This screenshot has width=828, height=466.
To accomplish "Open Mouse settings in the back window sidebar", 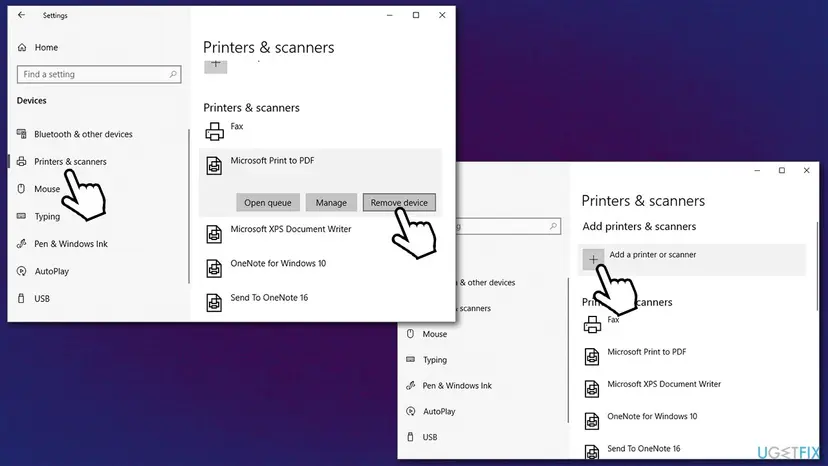I will (435, 334).
